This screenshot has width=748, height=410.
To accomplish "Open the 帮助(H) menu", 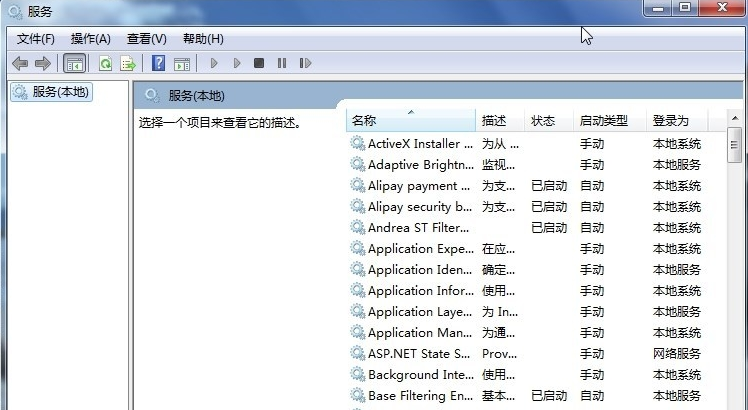I will point(203,39).
